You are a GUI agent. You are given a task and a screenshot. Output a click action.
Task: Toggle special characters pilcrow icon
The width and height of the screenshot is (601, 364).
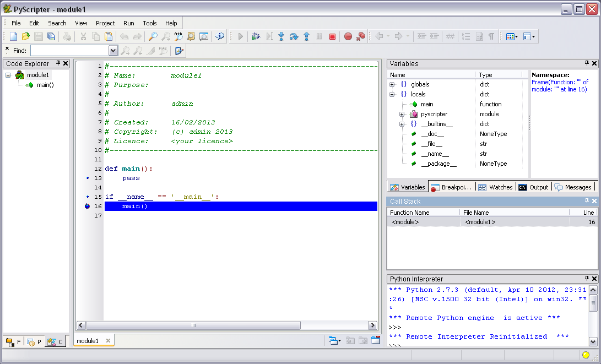click(x=491, y=36)
